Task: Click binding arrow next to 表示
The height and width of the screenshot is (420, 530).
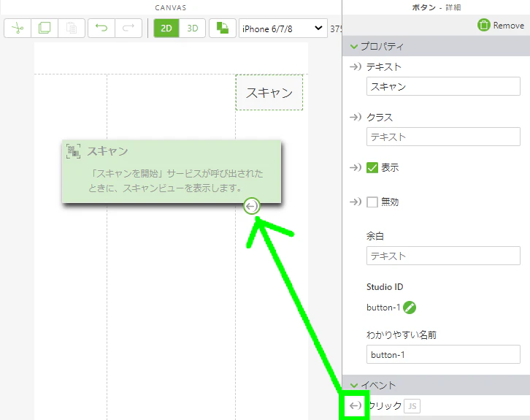Action: click(x=356, y=167)
